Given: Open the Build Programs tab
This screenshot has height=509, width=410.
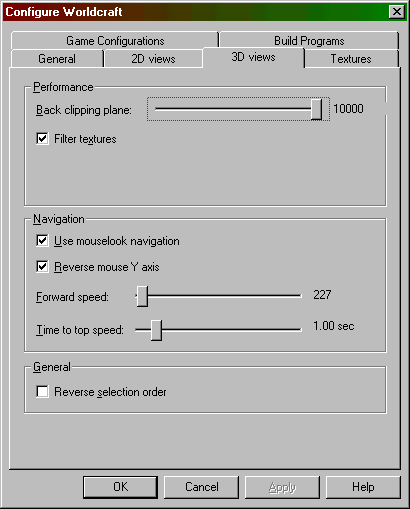Looking at the screenshot, I should [309, 41].
